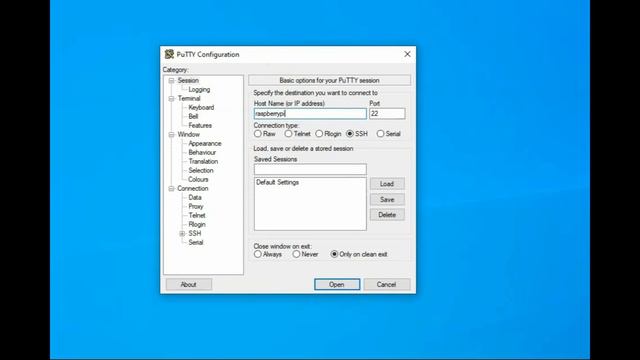The image size is (640, 360).
Task: Open the Window category
Action: (189, 134)
